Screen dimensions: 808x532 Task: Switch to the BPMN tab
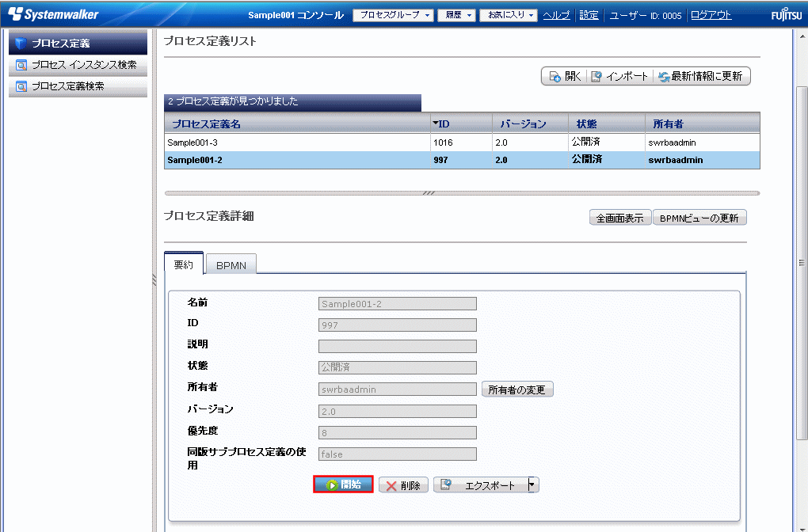coord(231,264)
